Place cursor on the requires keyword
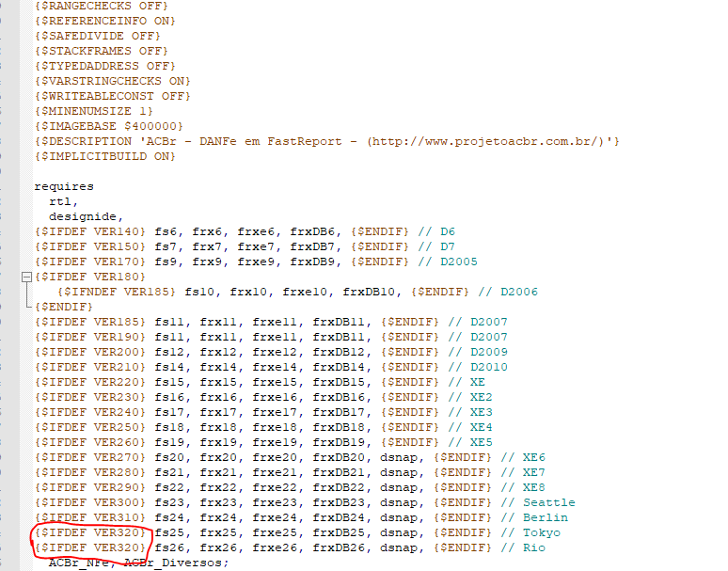728x571 pixels. point(64,186)
